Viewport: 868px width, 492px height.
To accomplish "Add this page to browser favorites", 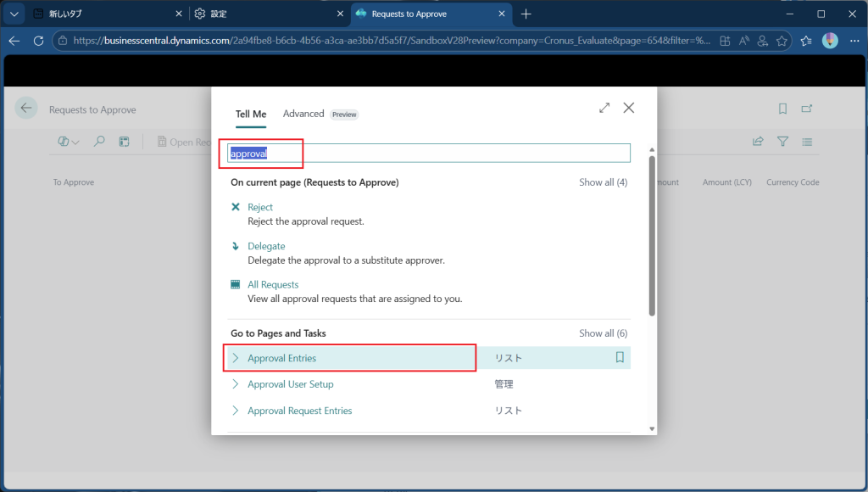I will point(782,41).
